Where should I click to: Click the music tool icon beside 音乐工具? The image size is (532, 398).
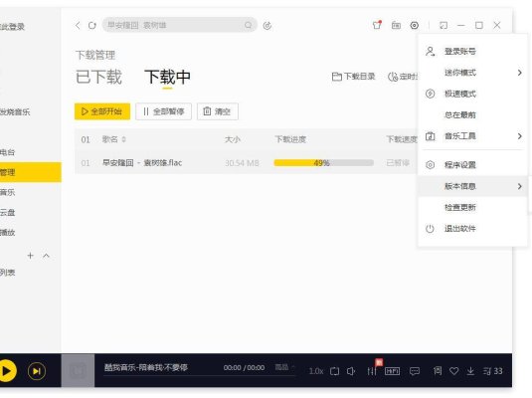click(x=430, y=136)
